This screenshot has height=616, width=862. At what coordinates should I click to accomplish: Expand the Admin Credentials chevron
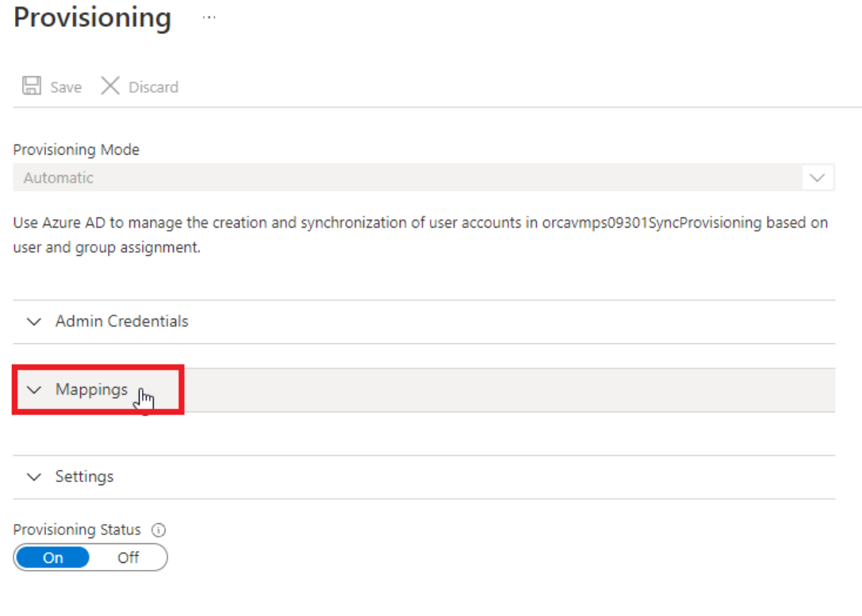34,321
